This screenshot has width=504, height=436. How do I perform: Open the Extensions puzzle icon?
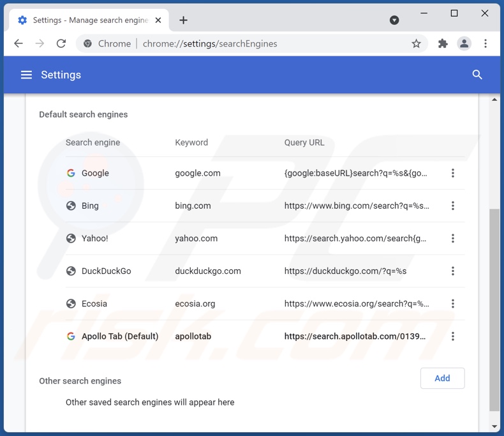tap(443, 43)
